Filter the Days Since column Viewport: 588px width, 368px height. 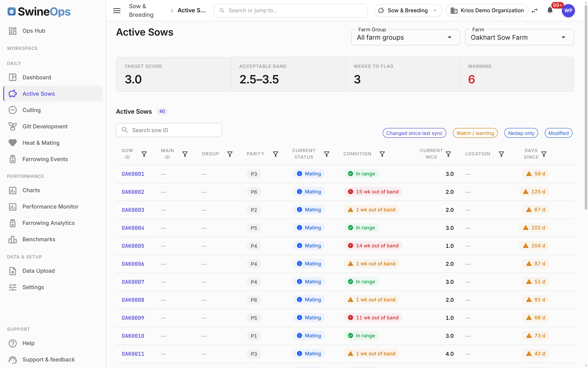544,154
